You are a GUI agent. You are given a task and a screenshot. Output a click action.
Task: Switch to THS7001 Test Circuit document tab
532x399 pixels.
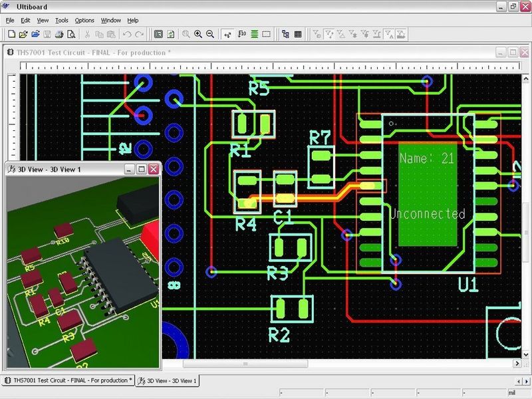click(68, 380)
